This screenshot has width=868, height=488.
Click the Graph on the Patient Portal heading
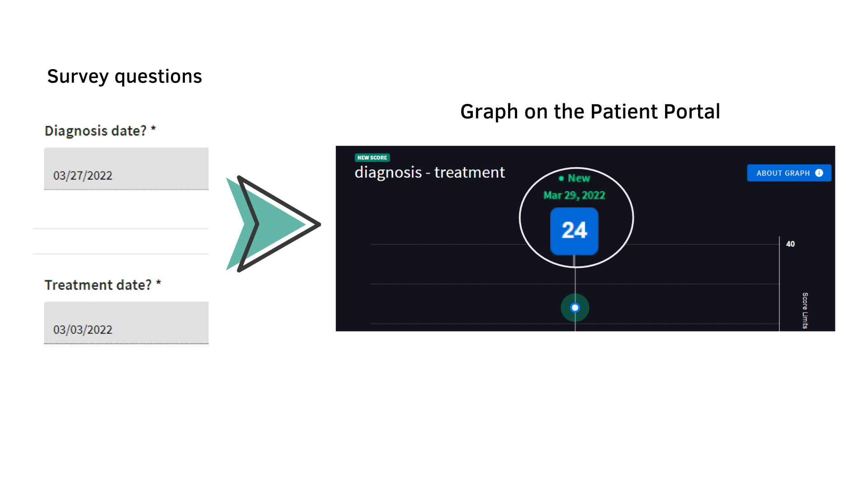click(x=590, y=112)
